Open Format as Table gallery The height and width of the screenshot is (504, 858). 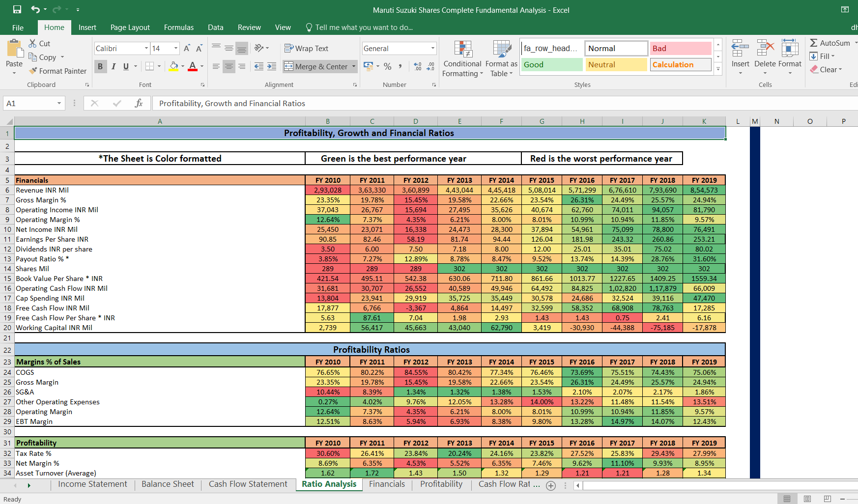(x=501, y=59)
